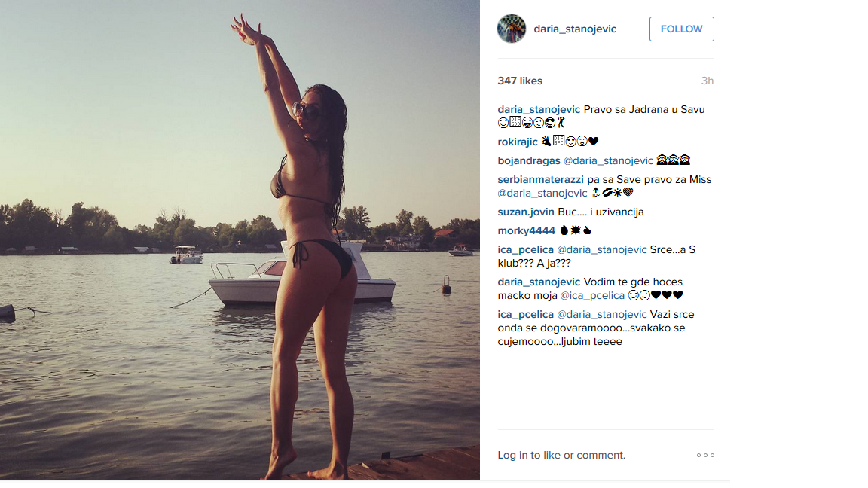Click the last ica_pcelica comment username
Viewport: 868px width, 488px height.
[525, 314]
